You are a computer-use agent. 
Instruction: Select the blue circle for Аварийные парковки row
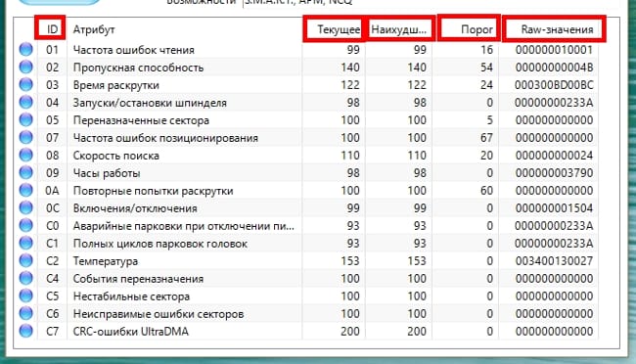pos(26,226)
